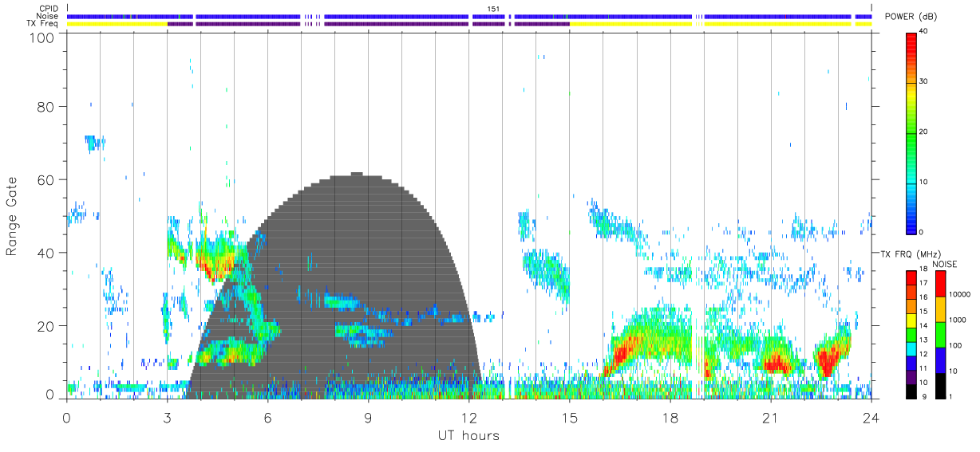Click the "11" TX FRQ legend value
Image resolution: width=980 pixels, height=452 pixels.
coord(923,368)
